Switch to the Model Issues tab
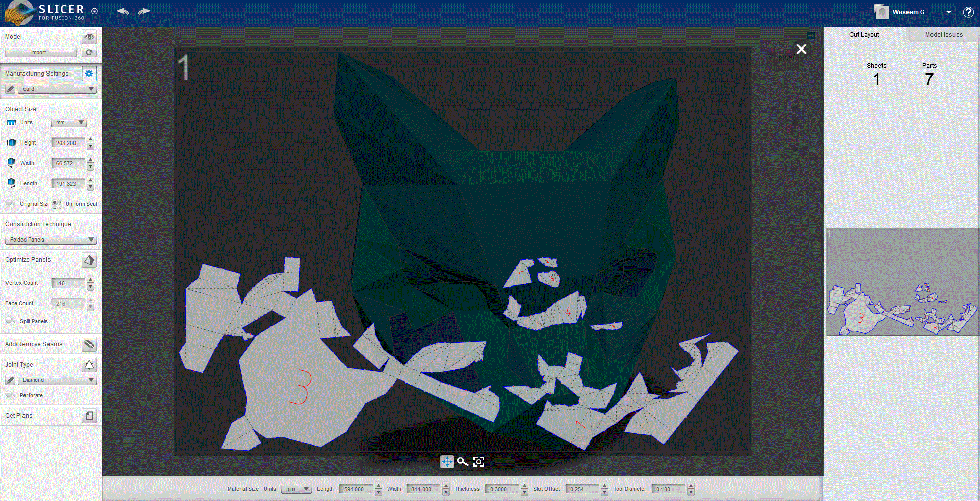Screen dimensions: 980x501 (944, 35)
